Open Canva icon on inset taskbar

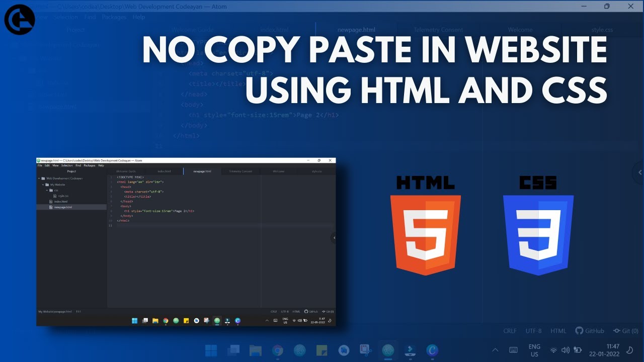coord(237,320)
